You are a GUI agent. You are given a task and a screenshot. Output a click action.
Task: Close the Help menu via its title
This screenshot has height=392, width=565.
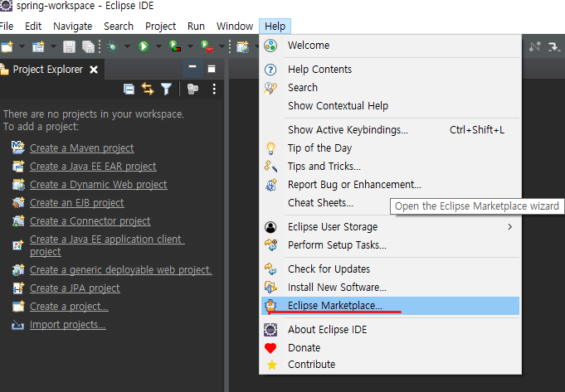click(x=275, y=27)
